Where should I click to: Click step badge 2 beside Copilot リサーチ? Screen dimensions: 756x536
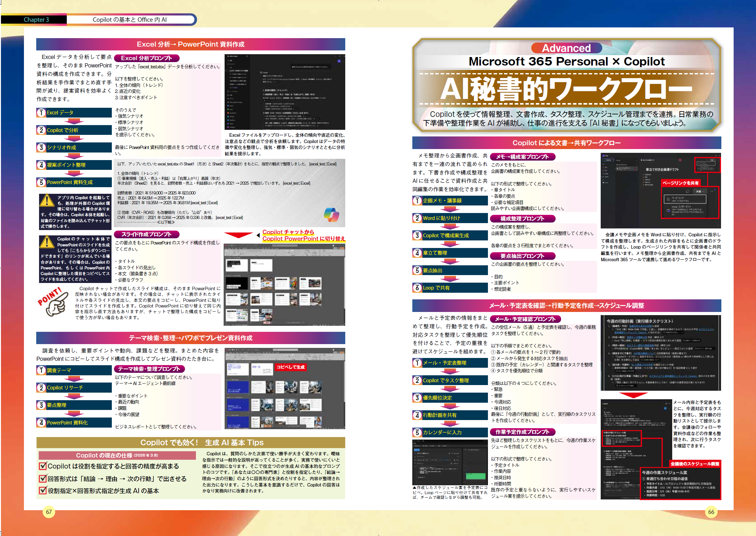coord(41,388)
